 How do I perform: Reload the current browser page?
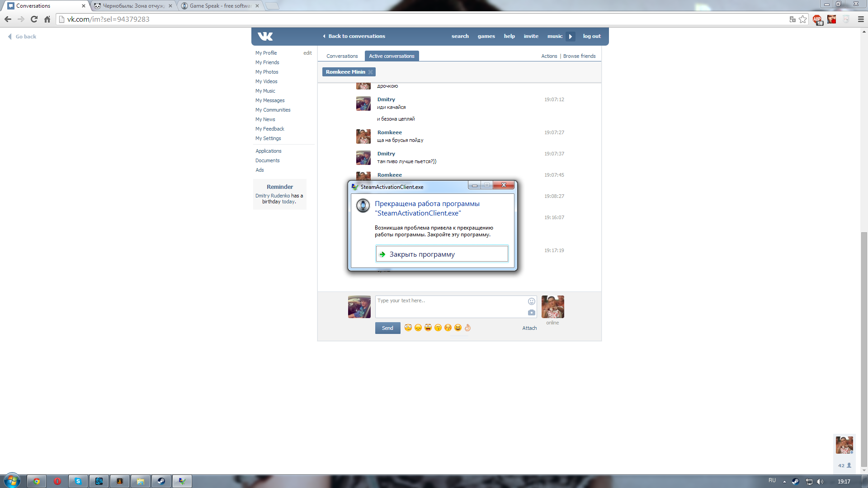pos(34,19)
